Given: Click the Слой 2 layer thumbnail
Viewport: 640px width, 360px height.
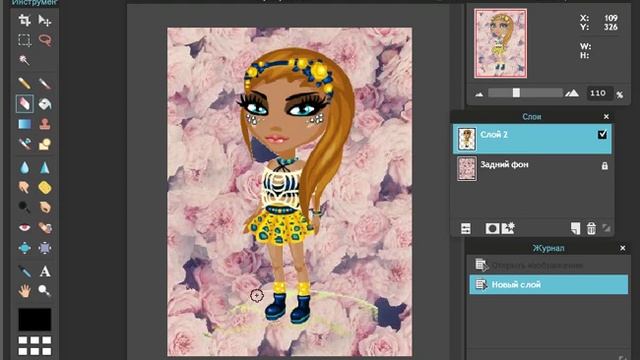Looking at the screenshot, I should click(467, 139).
